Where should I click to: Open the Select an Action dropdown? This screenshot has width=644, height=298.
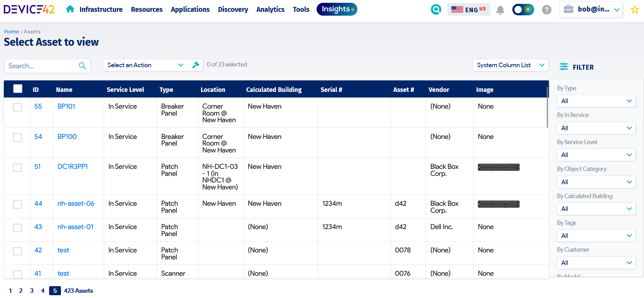click(145, 65)
